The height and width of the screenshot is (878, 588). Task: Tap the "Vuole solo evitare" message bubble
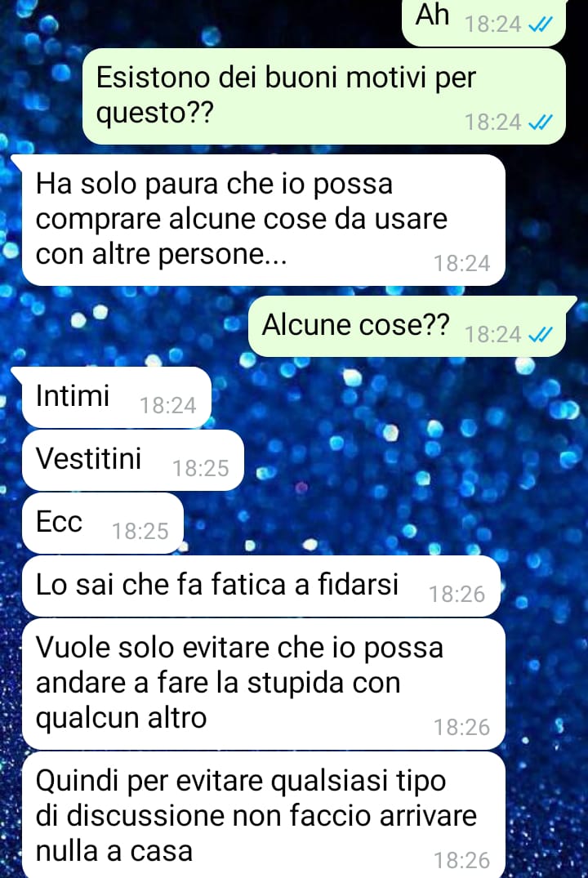pos(264,684)
